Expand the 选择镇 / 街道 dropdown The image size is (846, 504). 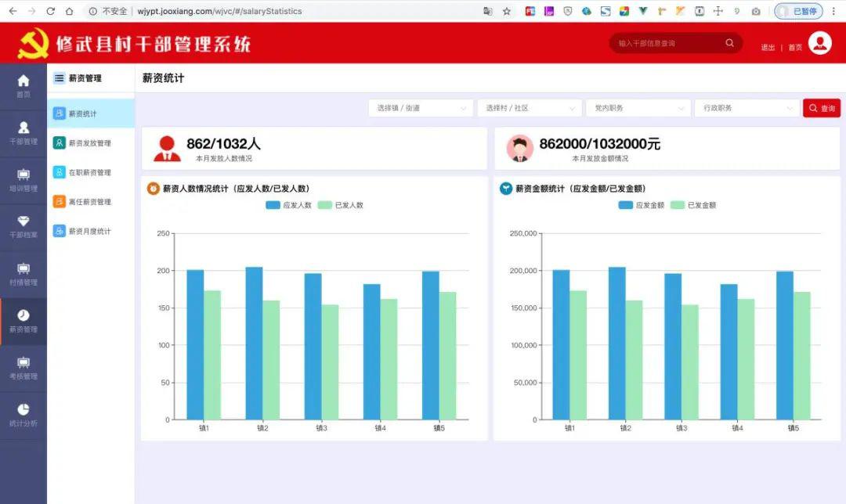coord(421,108)
